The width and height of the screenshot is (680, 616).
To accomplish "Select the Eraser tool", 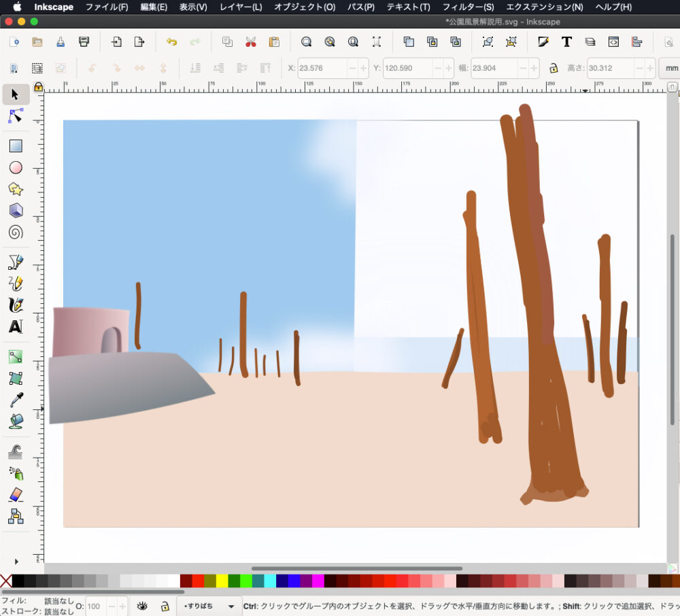I will click(16, 494).
